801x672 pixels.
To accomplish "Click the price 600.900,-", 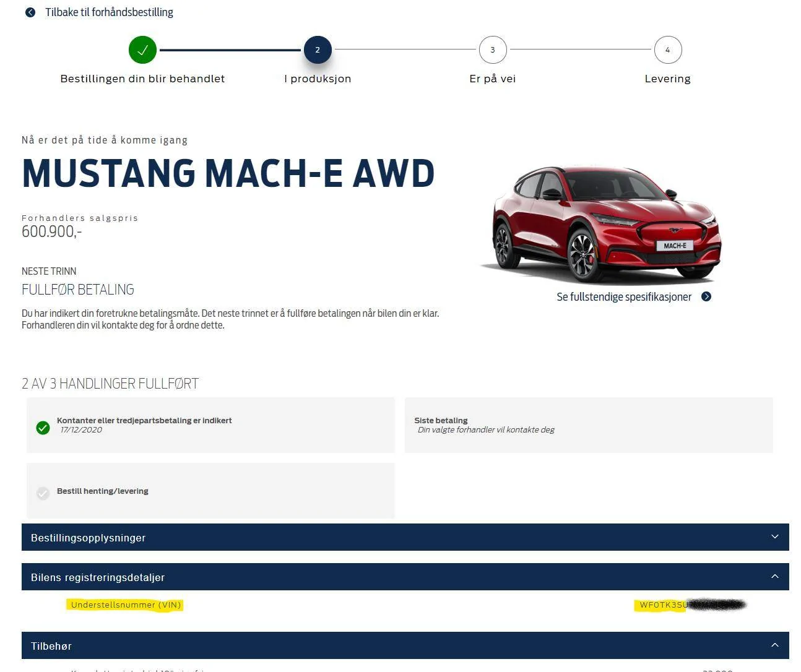I will click(51, 231).
